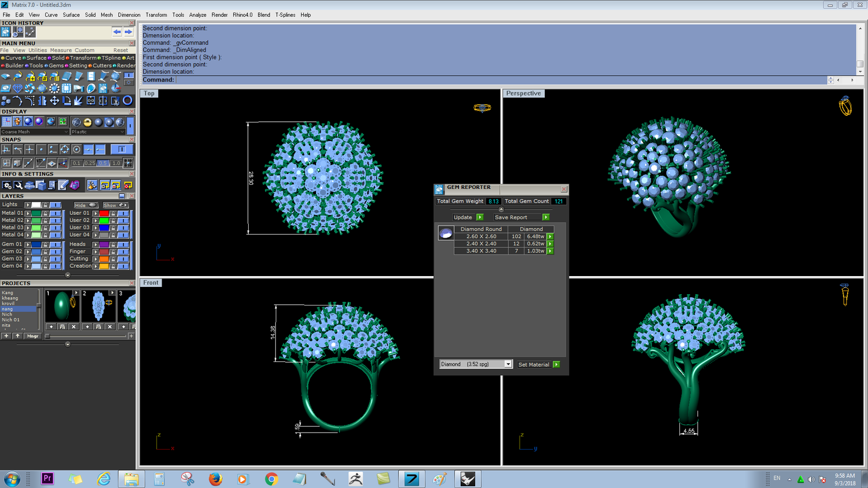Viewport: 868px width, 488px height.
Task: Click the Gem 01 dark blue color swatch
Action: (36, 244)
